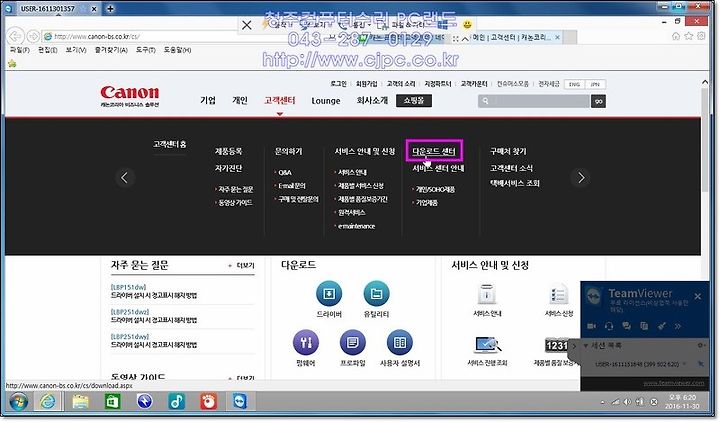The height and width of the screenshot is (422, 720).
Task: Open the 도움말(H) menu
Action: point(178,50)
